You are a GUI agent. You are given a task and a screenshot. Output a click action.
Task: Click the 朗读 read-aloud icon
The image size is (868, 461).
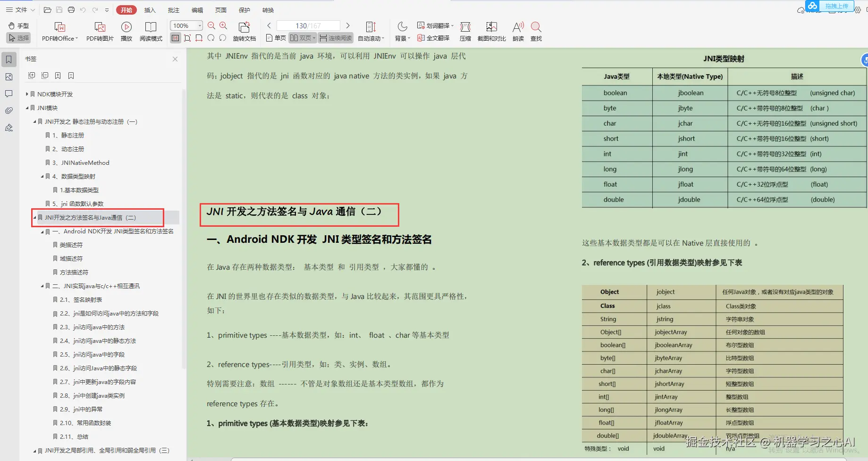click(x=518, y=32)
